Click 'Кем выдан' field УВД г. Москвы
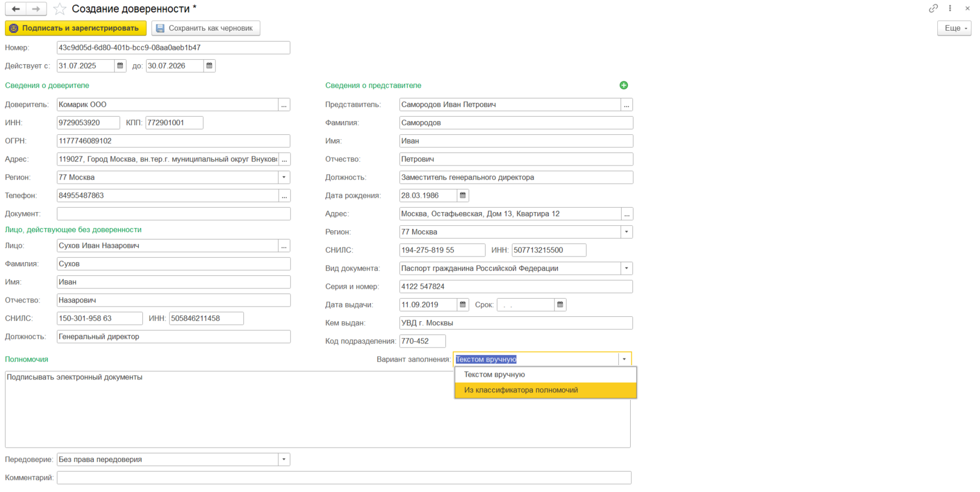This screenshot has width=980, height=492. point(516,323)
